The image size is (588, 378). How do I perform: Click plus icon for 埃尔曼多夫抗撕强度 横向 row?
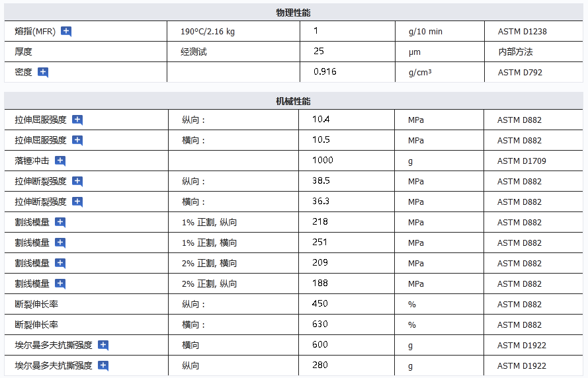pos(103,345)
